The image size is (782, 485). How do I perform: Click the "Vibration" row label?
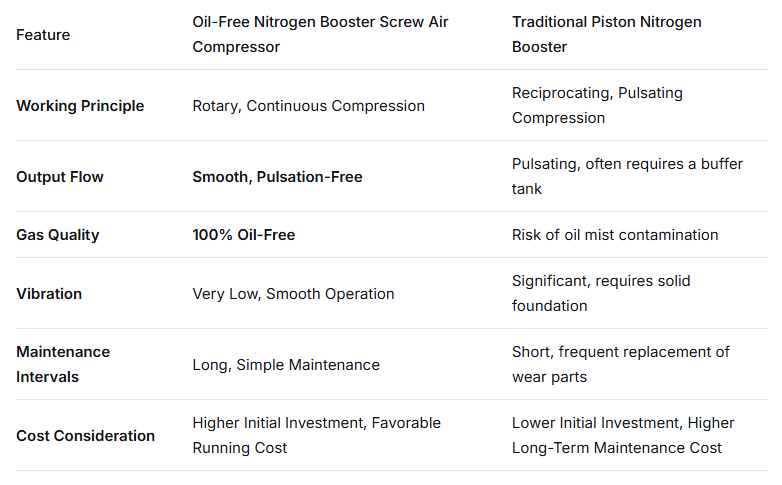coord(49,294)
